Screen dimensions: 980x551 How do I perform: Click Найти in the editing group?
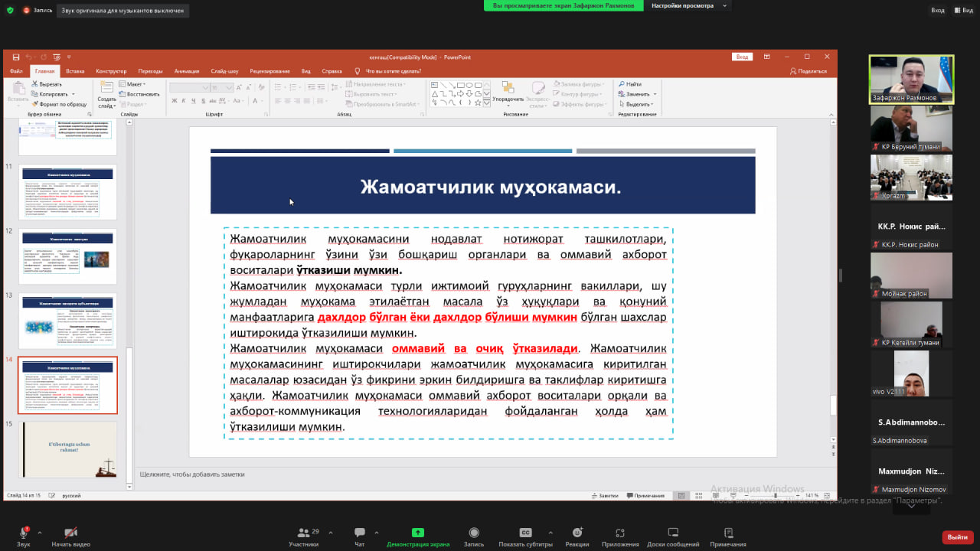point(632,84)
